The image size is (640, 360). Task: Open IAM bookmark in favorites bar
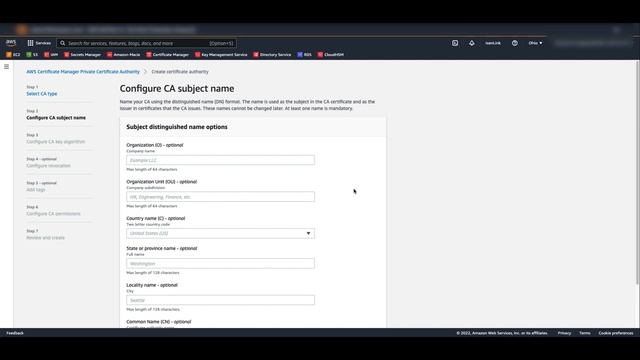tap(51, 54)
